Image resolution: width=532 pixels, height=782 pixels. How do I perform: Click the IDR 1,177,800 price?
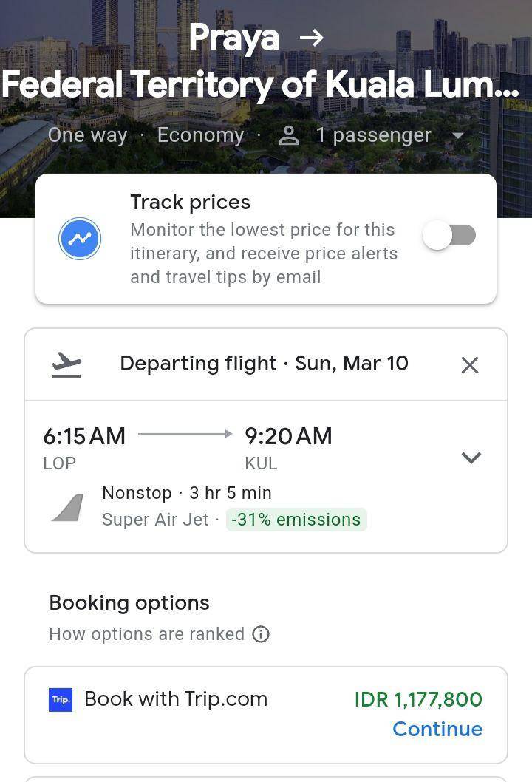click(418, 699)
